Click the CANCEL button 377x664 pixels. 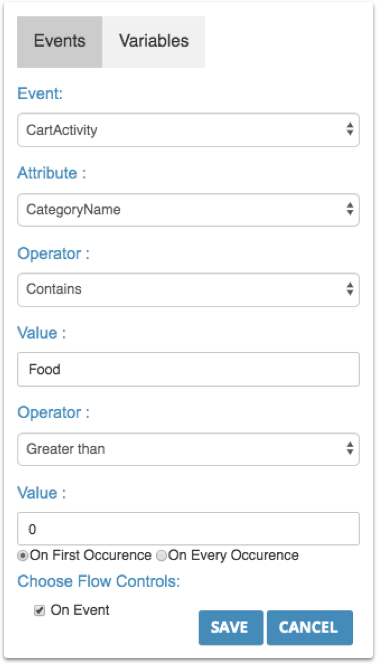pos(310,628)
